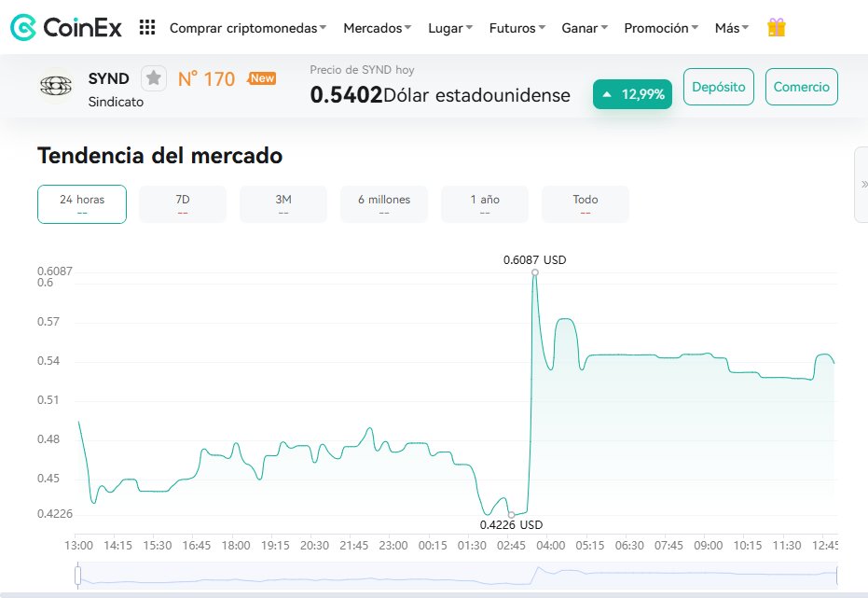
Task: Open the Lugar dropdown menu
Action: click(450, 28)
